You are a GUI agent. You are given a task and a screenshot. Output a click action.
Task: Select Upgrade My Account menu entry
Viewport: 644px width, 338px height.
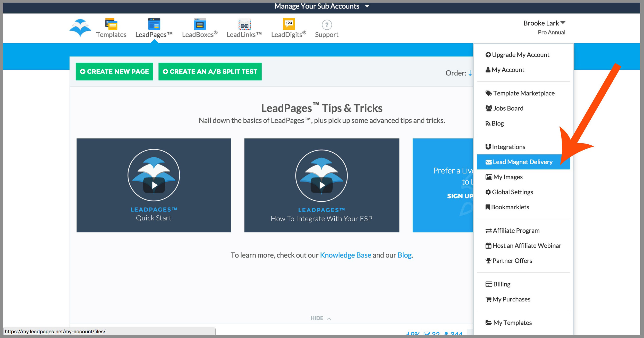click(517, 55)
